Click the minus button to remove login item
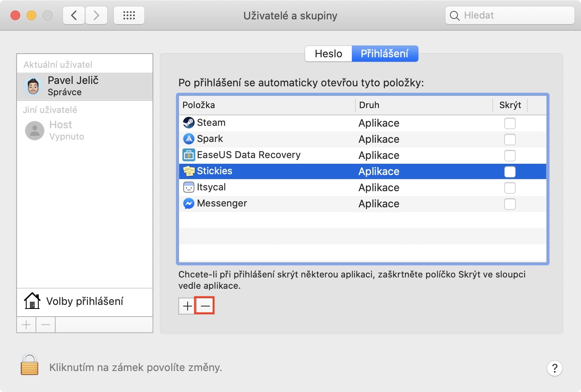The width and height of the screenshot is (581, 392). [x=205, y=306]
